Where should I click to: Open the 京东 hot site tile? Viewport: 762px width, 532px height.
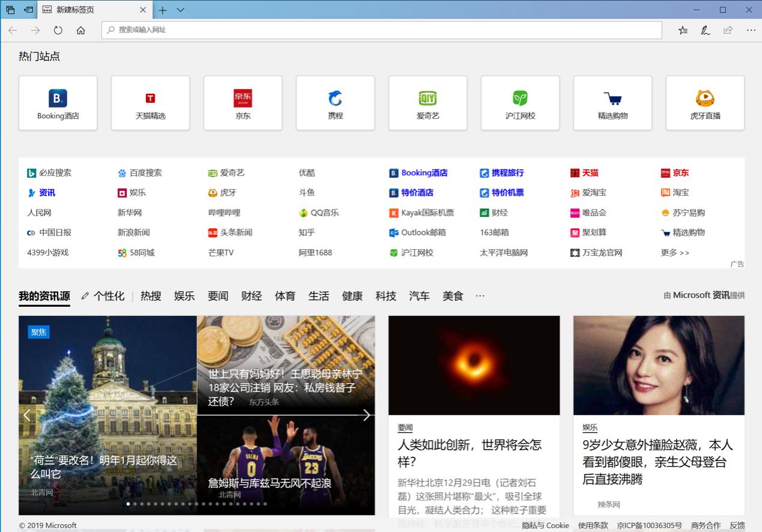pyautogui.click(x=243, y=103)
